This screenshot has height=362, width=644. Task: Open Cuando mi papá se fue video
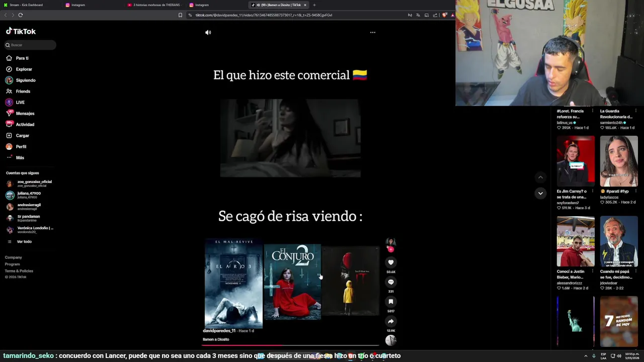click(619, 241)
